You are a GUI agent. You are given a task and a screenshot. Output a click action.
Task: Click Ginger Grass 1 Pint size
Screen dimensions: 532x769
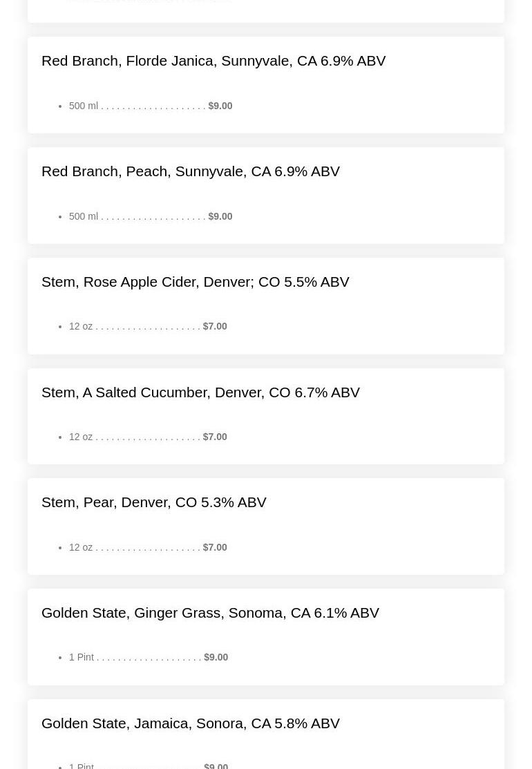click(82, 657)
